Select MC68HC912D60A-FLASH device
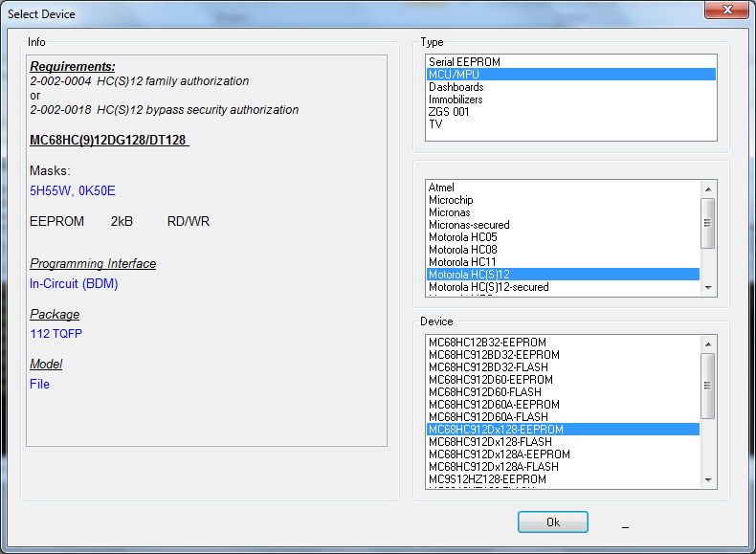Viewport: 756px width, 554px height. [488, 417]
